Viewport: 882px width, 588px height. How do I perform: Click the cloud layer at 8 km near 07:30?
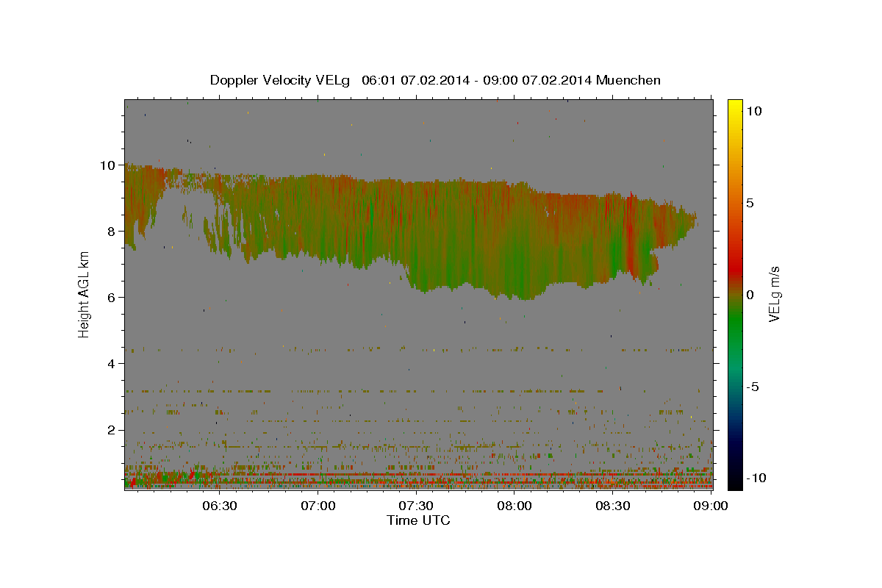pyautogui.click(x=415, y=232)
